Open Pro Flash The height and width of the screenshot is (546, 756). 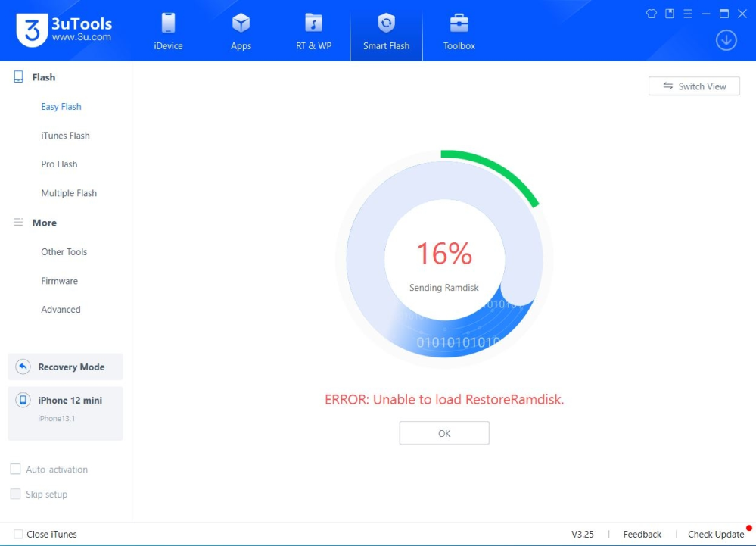(59, 164)
